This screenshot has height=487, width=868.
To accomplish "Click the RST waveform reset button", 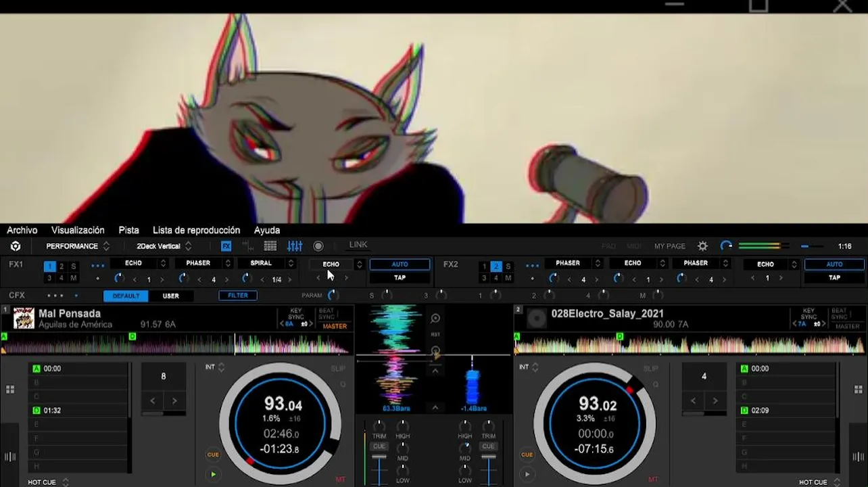I will click(x=435, y=335).
